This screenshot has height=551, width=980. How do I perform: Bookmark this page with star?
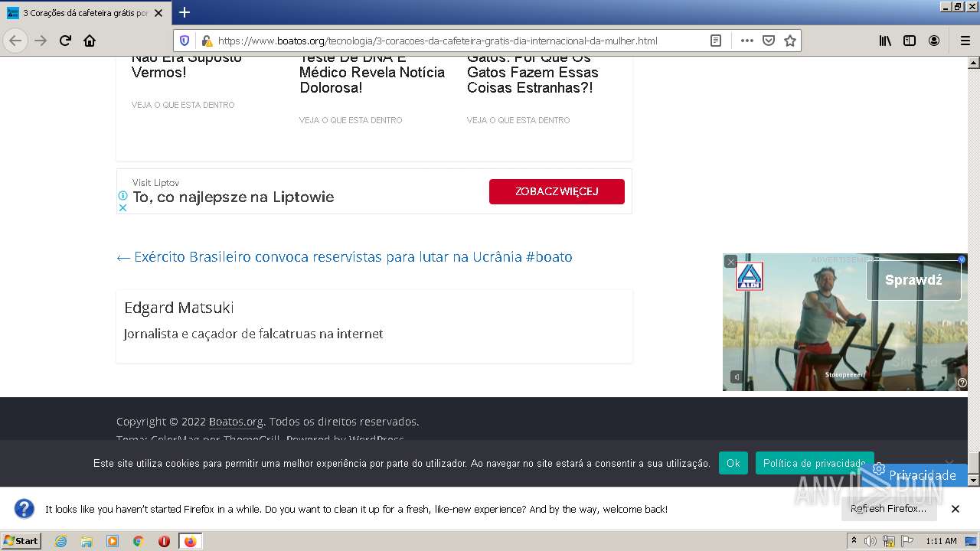(x=790, y=41)
